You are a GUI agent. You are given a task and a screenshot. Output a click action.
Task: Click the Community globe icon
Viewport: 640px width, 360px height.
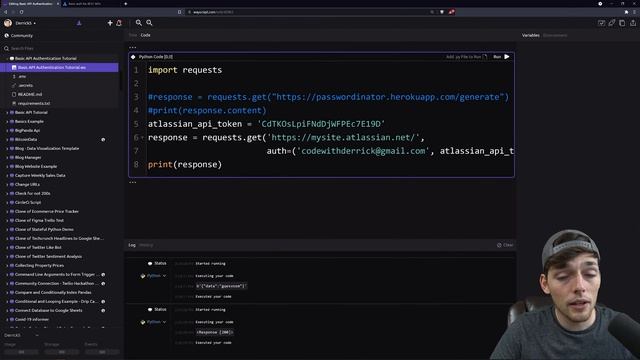tap(7, 36)
